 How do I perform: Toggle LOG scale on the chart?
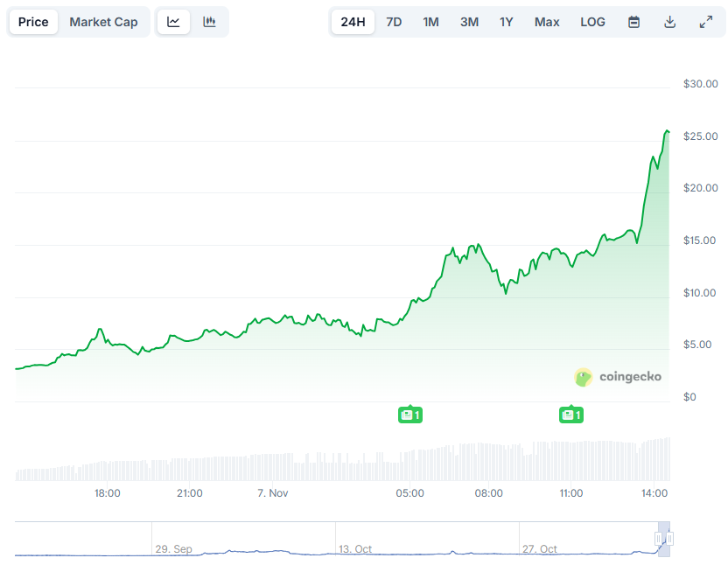(x=592, y=22)
